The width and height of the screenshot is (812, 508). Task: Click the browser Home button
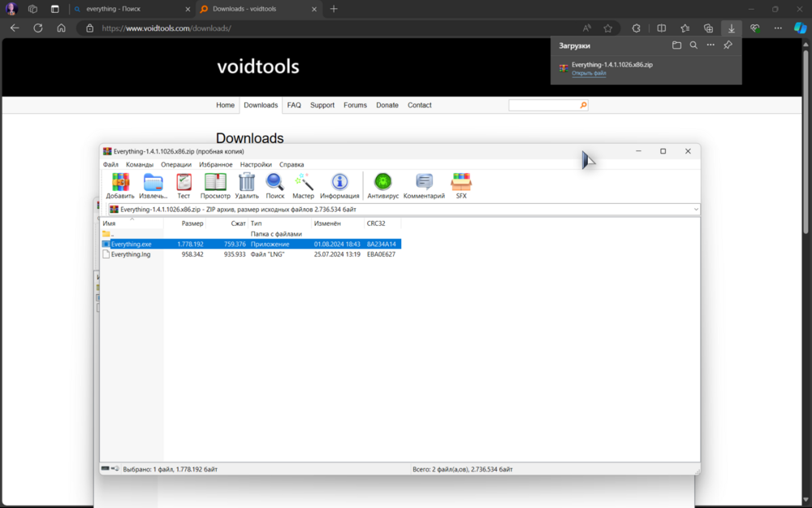point(61,28)
